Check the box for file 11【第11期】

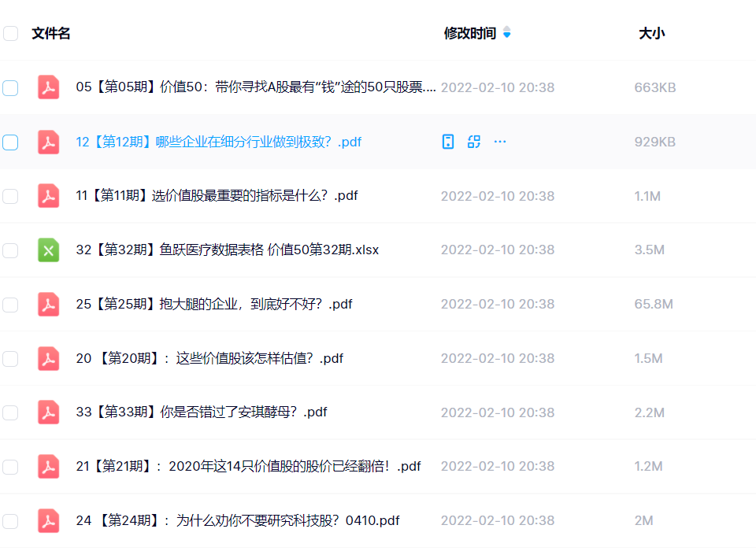[x=10, y=196]
